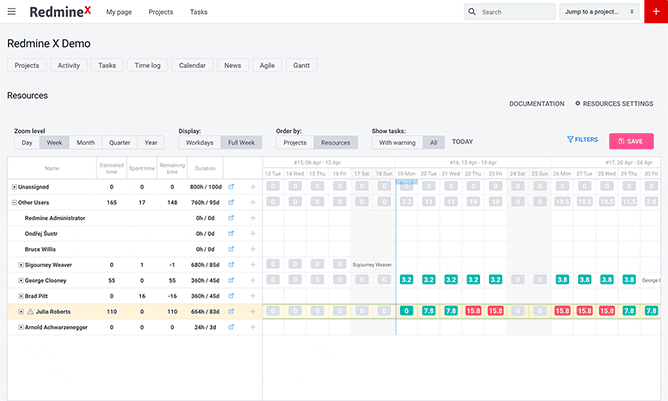
Task: Expand Arnold Achwarzenegger's tasks
Action: pos(21,327)
